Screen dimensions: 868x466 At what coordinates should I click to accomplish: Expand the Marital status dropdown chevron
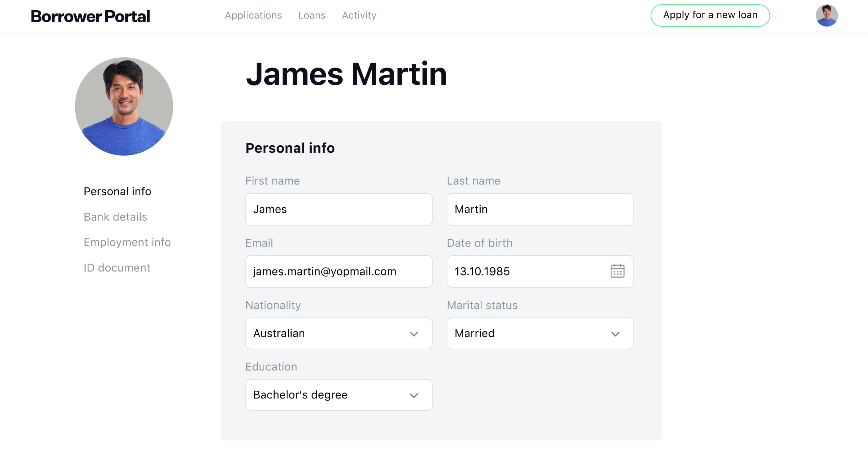click(615, 334)
